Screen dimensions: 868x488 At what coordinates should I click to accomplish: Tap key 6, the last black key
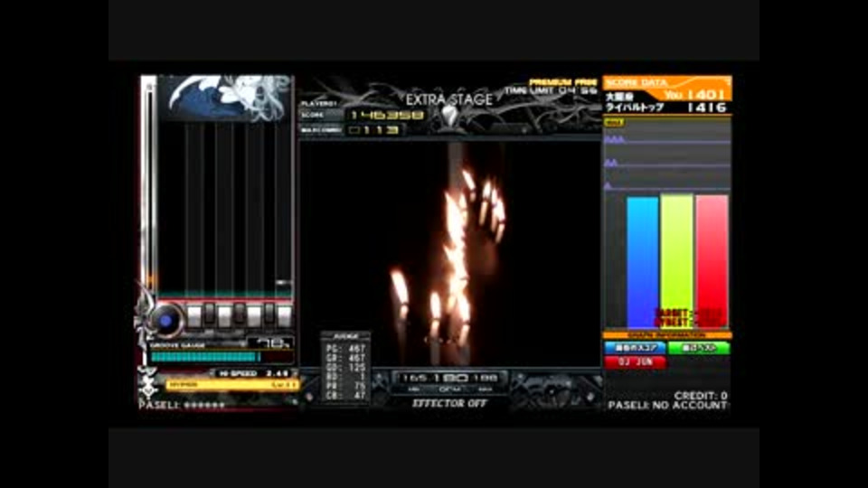[269, 314]
